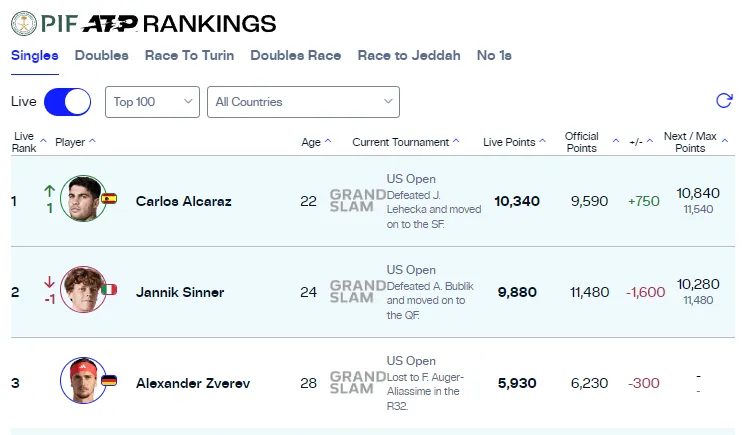Click the Italy flag beside Sinner

point(109,289)
